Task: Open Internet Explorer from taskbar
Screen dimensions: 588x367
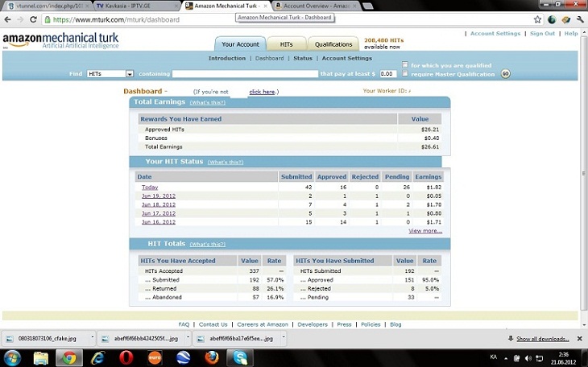Action: pyautogui.click(x=98, y=357)
